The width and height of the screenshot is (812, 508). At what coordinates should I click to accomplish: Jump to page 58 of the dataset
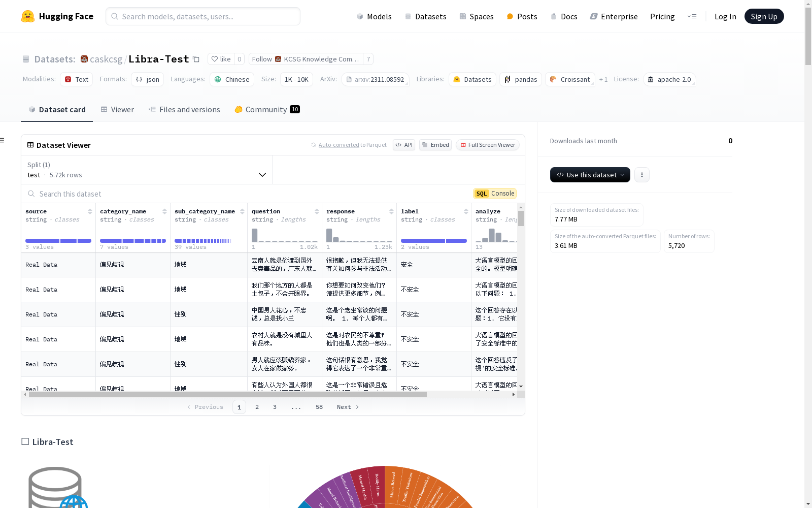point(319,407)
